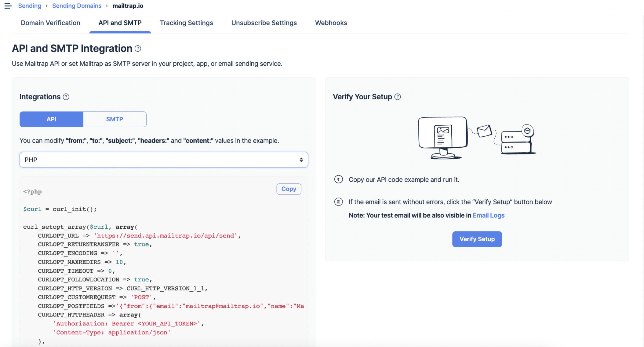644x347 pixels.
Task: Click the $curl = curl_init() line
Action: pyautogui.click(x=60, y=209)
